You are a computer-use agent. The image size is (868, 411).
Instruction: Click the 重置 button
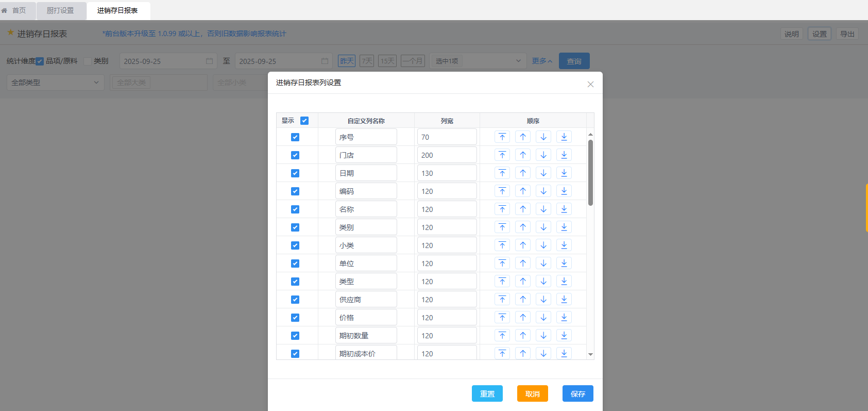[487, 393]
